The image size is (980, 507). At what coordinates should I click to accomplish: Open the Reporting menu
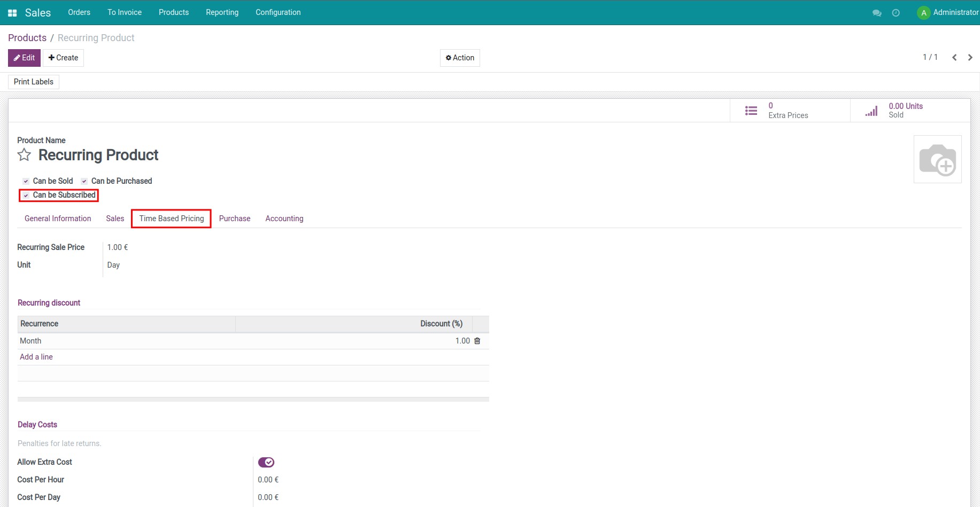pos(222,12)
